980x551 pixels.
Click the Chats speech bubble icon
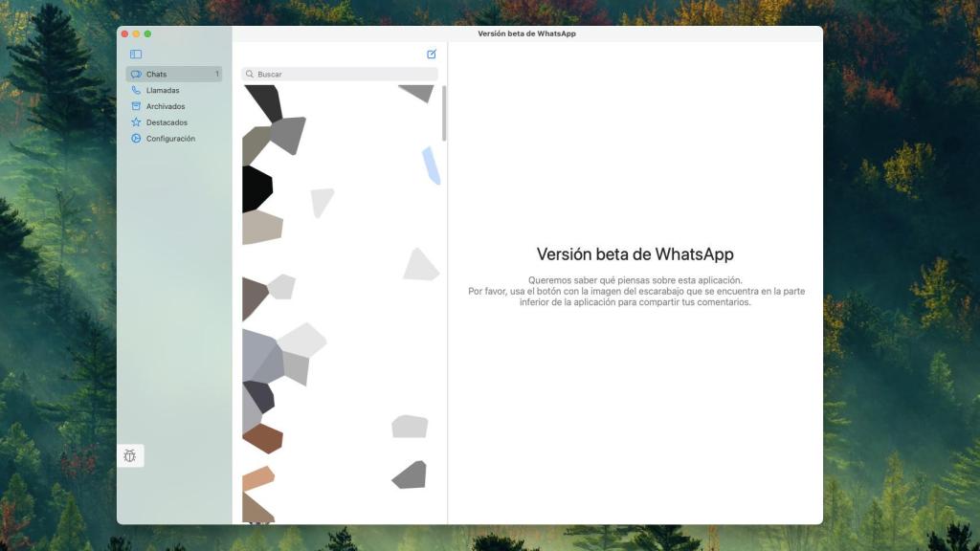coord(136,74)
